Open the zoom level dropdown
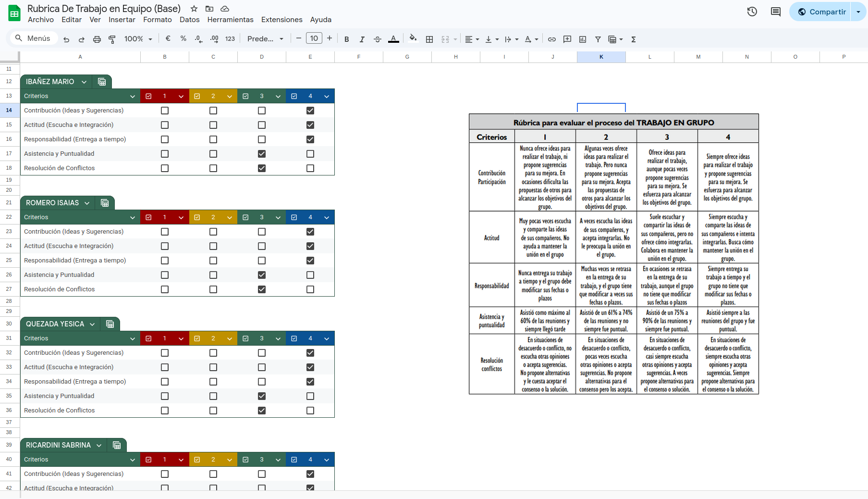Viewport: 868px width, 499px height. coord(138,39)
